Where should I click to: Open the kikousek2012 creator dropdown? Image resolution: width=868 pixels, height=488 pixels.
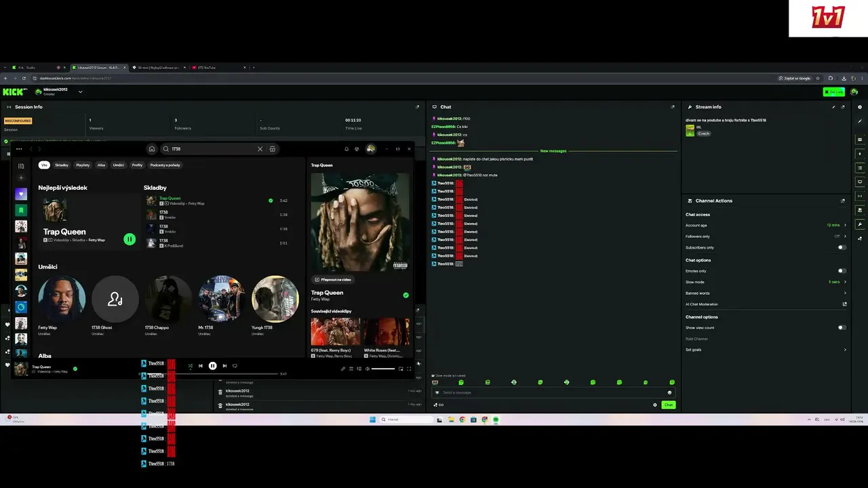point(80,91)
